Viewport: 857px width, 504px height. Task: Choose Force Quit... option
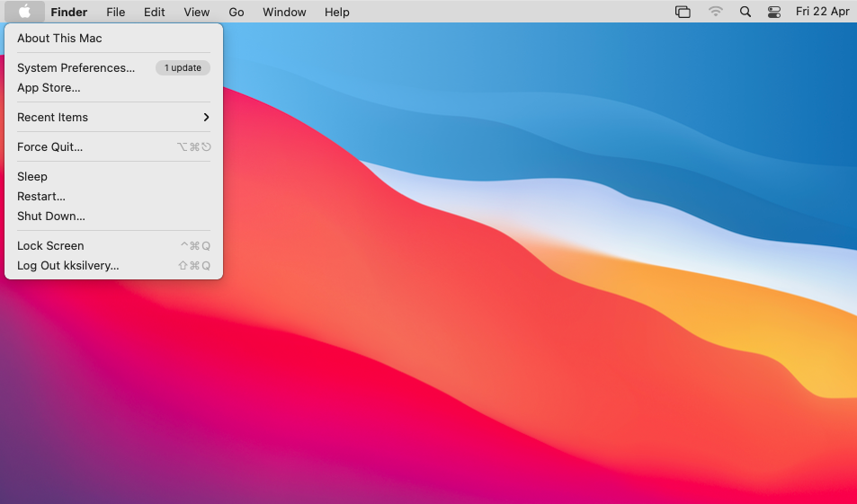[113, 146]
